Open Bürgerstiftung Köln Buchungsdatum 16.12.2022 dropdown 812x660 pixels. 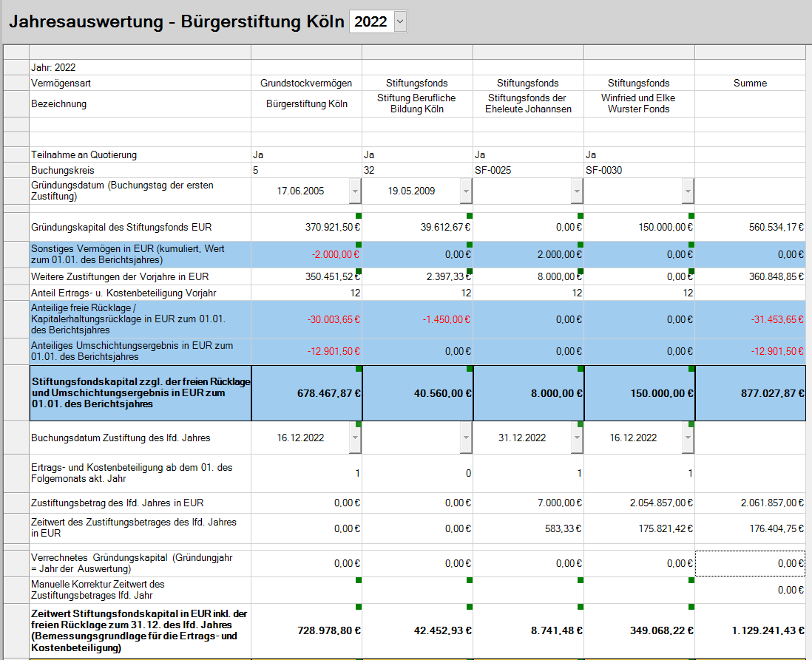(355, 438)
